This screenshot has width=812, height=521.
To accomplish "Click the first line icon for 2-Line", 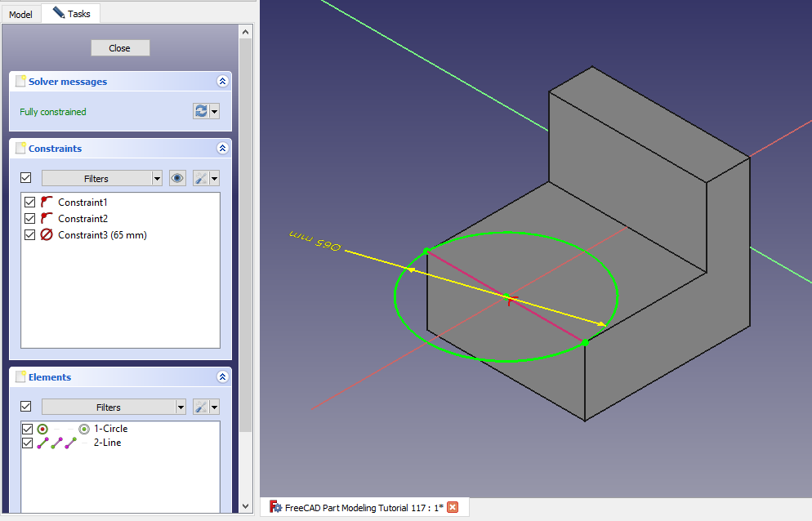I will (42, 443).
